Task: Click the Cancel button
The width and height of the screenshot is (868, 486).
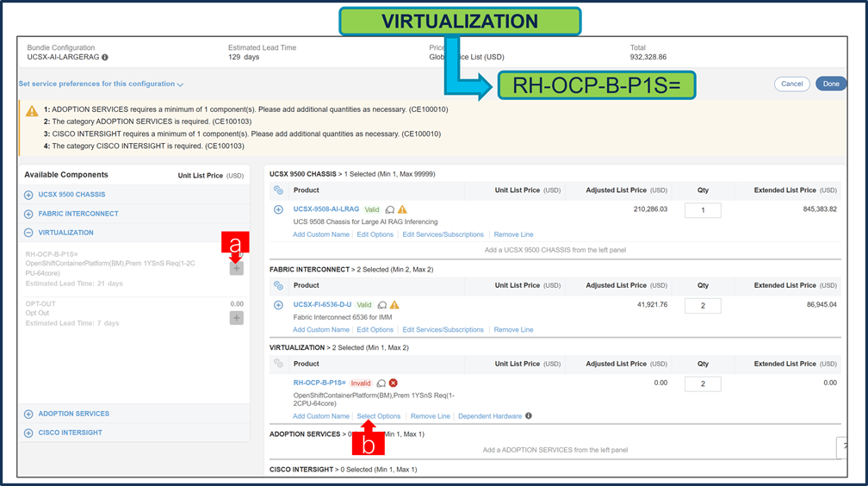Action: point(791,84)
